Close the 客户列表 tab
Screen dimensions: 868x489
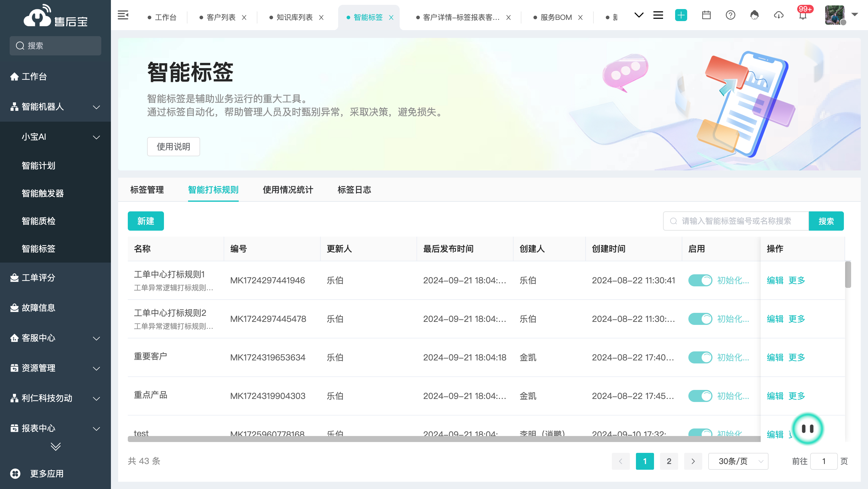tap(244, 17)
